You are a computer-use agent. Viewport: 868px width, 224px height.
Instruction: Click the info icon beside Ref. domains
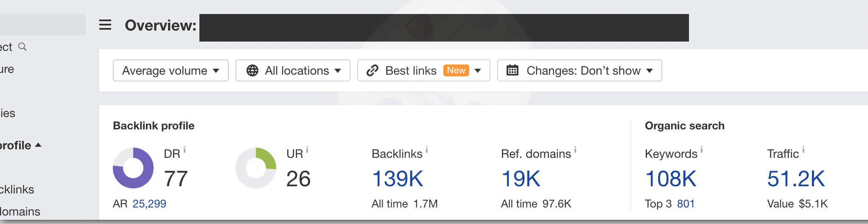575,149
